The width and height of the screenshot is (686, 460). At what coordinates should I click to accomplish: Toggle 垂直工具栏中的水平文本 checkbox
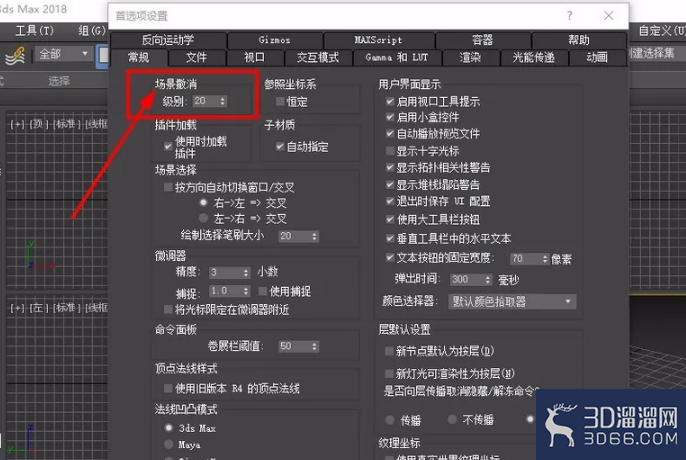point(390,239)
